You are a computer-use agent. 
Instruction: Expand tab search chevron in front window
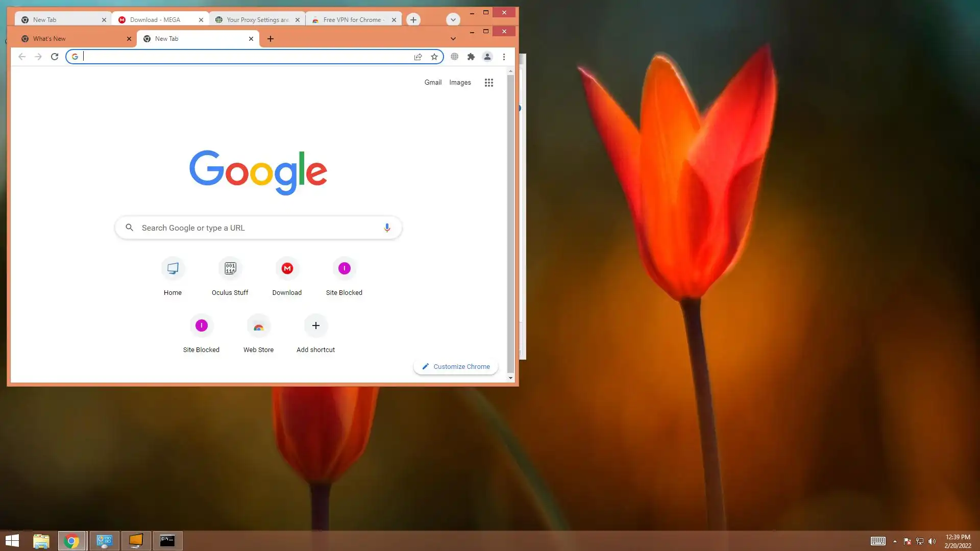pyautogui.click(x=453, y=39)
